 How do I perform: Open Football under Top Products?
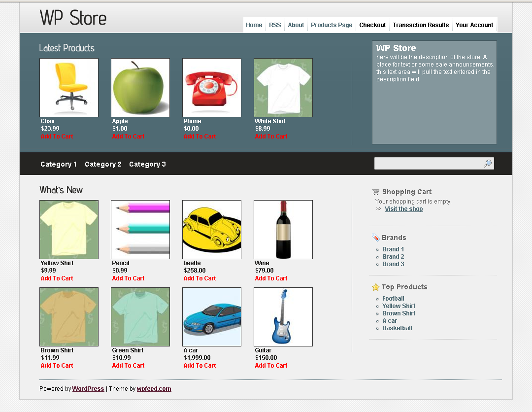point(393,298)
